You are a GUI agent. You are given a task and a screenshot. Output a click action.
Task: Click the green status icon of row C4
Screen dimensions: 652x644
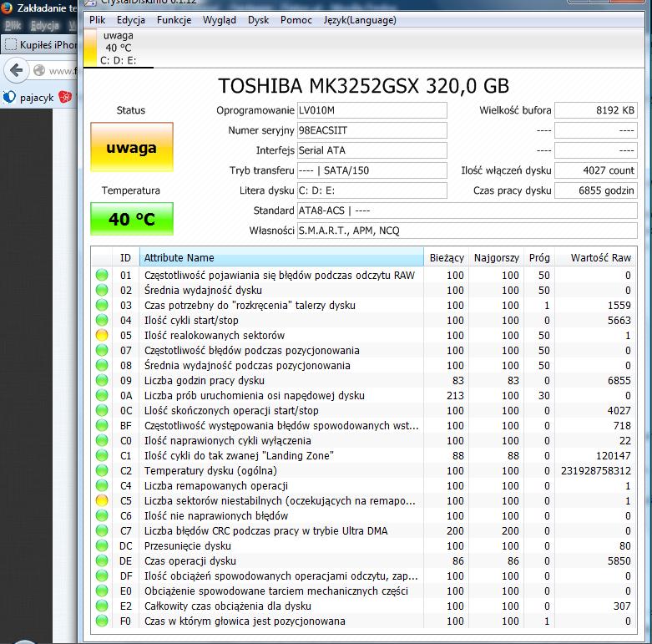102,485
